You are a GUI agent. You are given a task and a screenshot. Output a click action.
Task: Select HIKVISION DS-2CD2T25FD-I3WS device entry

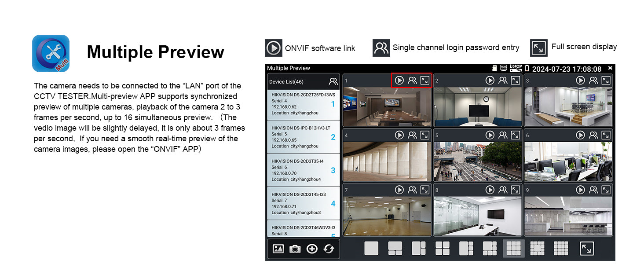point(303,104)
